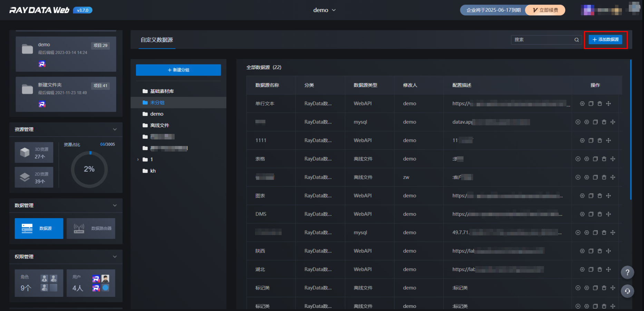This screenshot has height=311, width=644.
Task: Click the 添加数据源 button
Action: click(605, 40)
